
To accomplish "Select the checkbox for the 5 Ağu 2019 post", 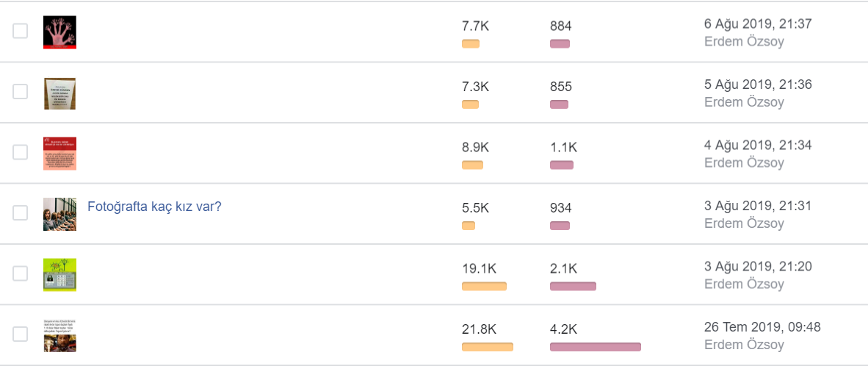I will [x=20, y=91].
